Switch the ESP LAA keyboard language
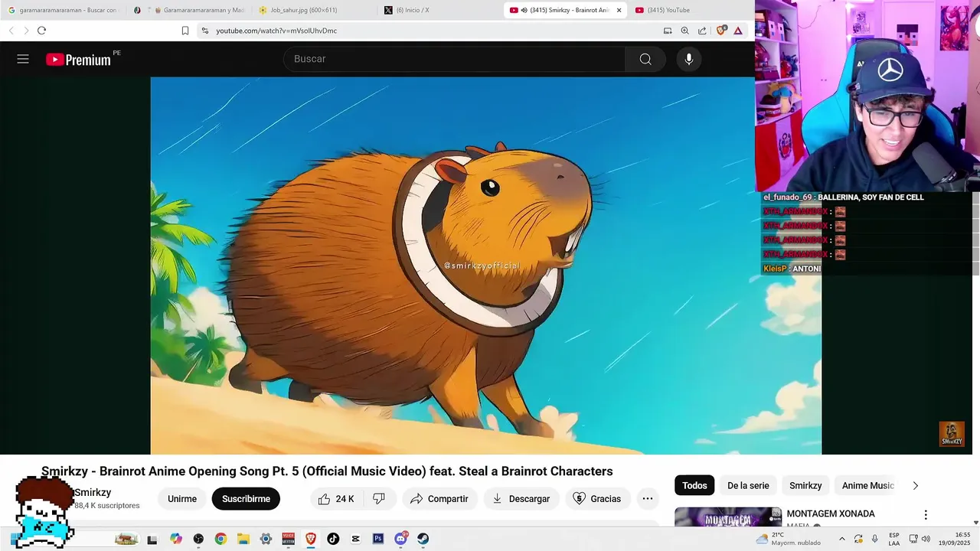The height and width of the screenshot is (551, 980). (894, 539)
